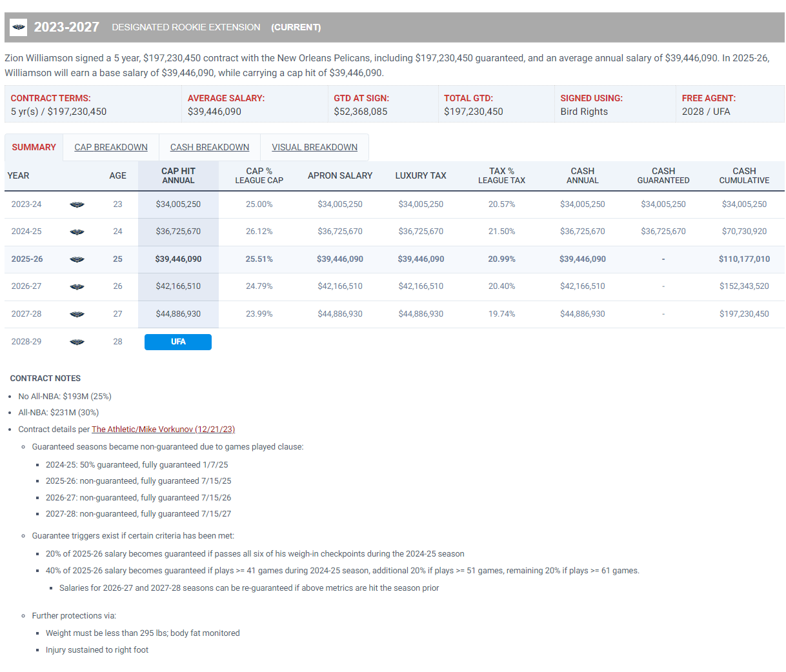Open the Cash Breakdown tab
786x672 pixels.
[x=210, y=147]
